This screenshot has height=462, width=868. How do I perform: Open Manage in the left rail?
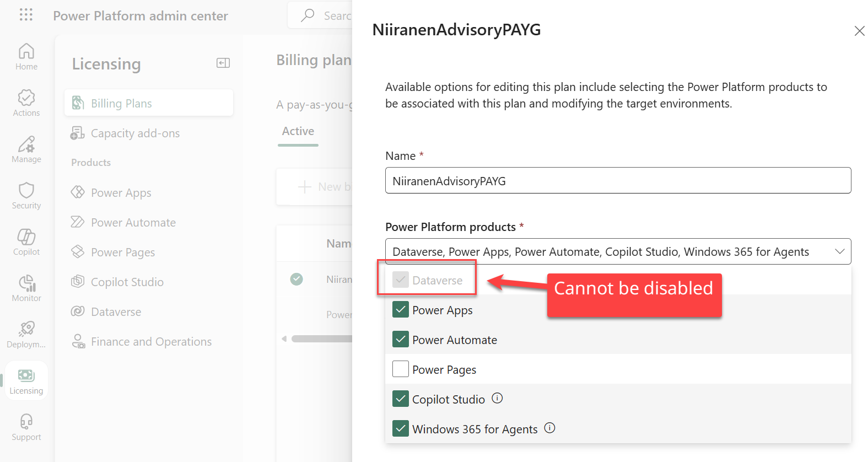coord(26,149)
